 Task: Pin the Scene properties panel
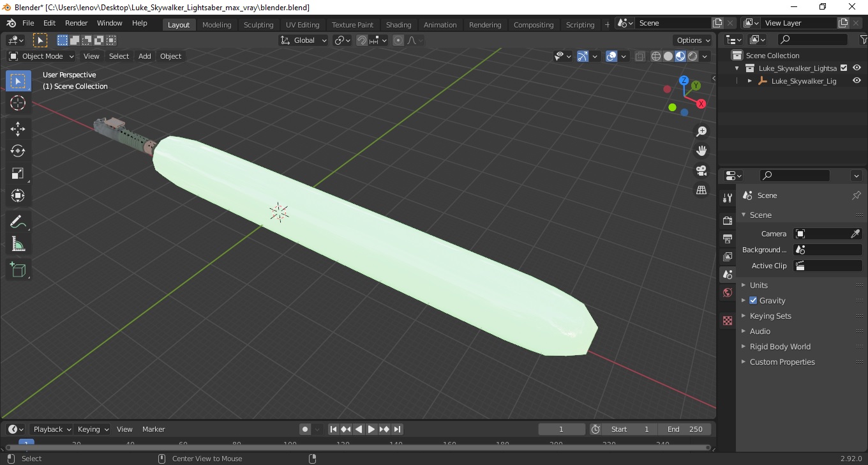pyautogui.click(x=857, y=195)
